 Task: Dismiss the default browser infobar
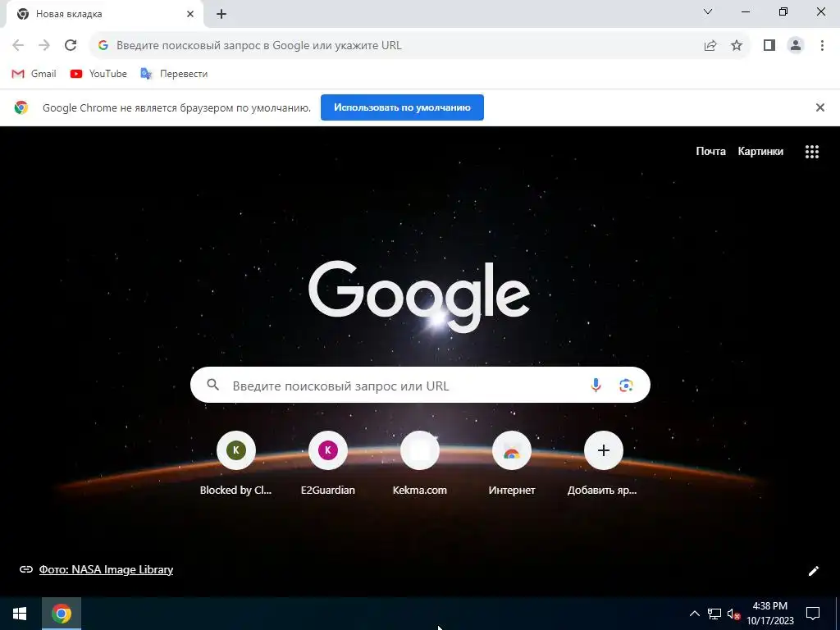click(x=819, y=107)
